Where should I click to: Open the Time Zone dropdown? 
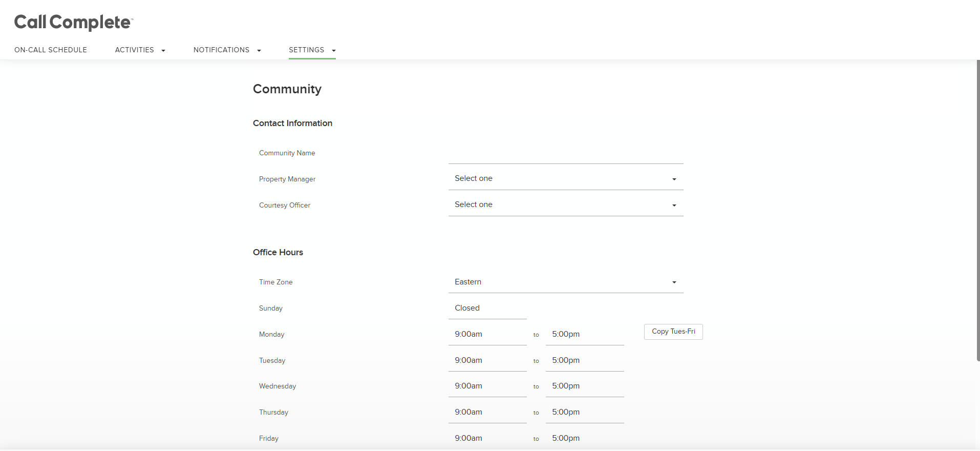tap(566, 282)
